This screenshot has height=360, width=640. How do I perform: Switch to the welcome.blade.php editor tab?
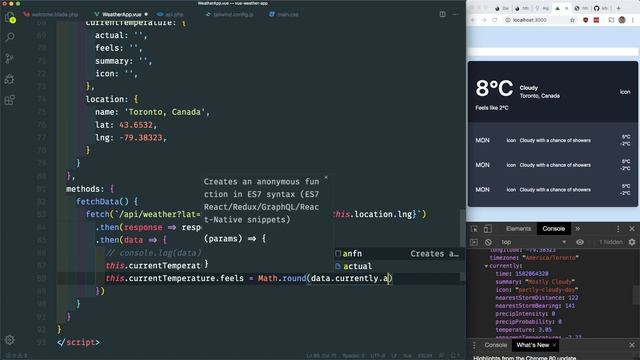point(51,14)
